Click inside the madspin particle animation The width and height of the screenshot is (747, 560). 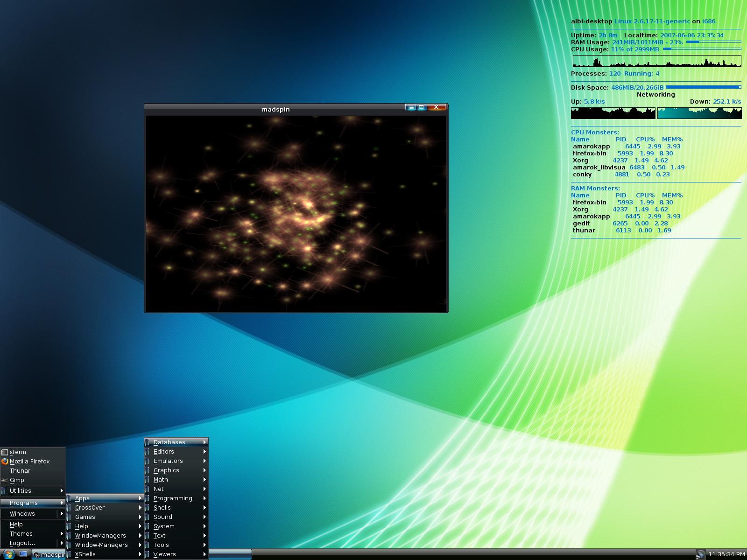tap(296, 213)
